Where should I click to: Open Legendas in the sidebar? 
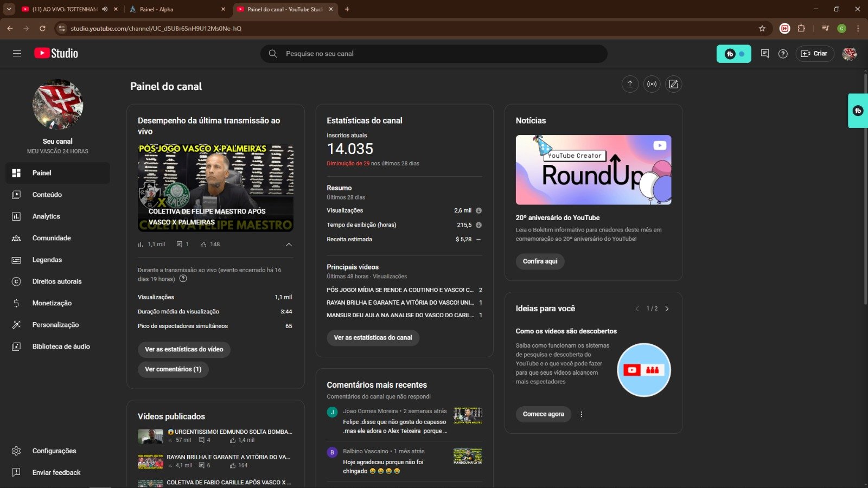click(x=58, y=260)
